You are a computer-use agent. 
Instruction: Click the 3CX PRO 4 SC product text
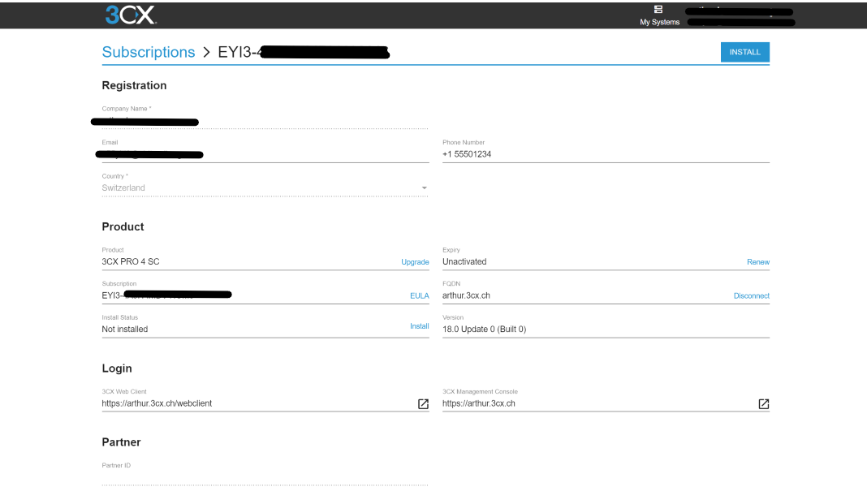pos(131,261)
